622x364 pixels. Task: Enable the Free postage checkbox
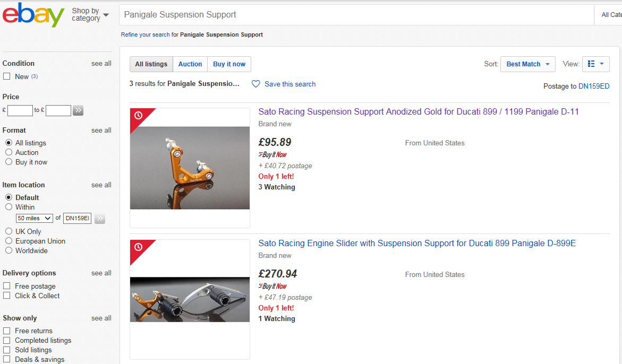click(x=7, y=286)
